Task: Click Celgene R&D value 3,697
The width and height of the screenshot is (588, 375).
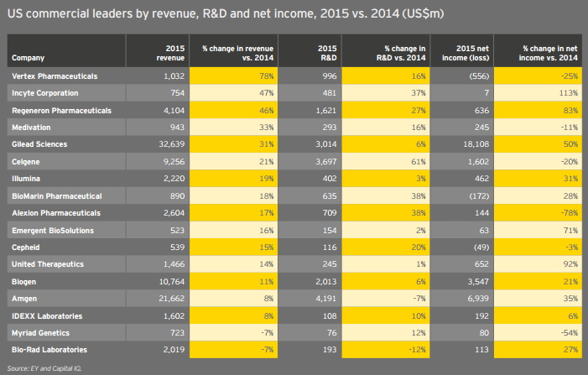Action: click(x=326, y=162)
